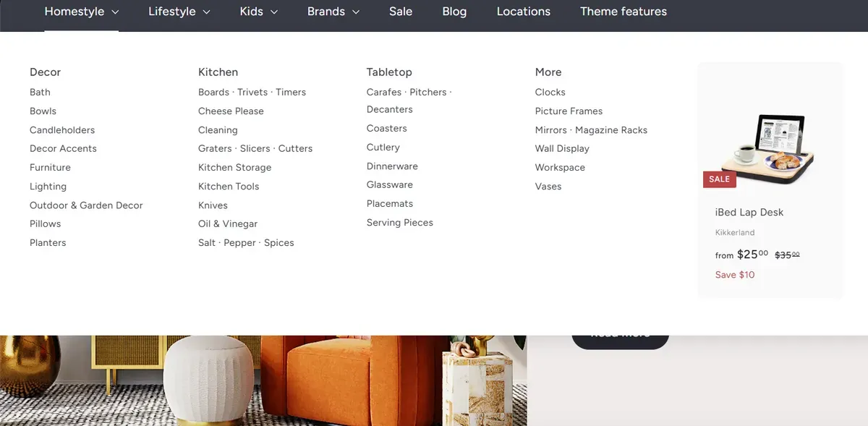868x426 pixels.
Task: Open the Outdoor & Garden Decor link
Action: (86, 205)
